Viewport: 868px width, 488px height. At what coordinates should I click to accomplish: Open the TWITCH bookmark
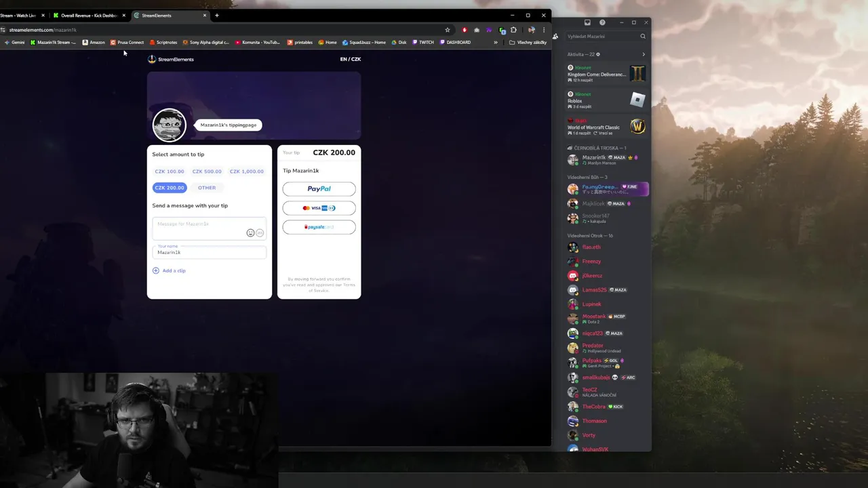(x=423, y=42)
